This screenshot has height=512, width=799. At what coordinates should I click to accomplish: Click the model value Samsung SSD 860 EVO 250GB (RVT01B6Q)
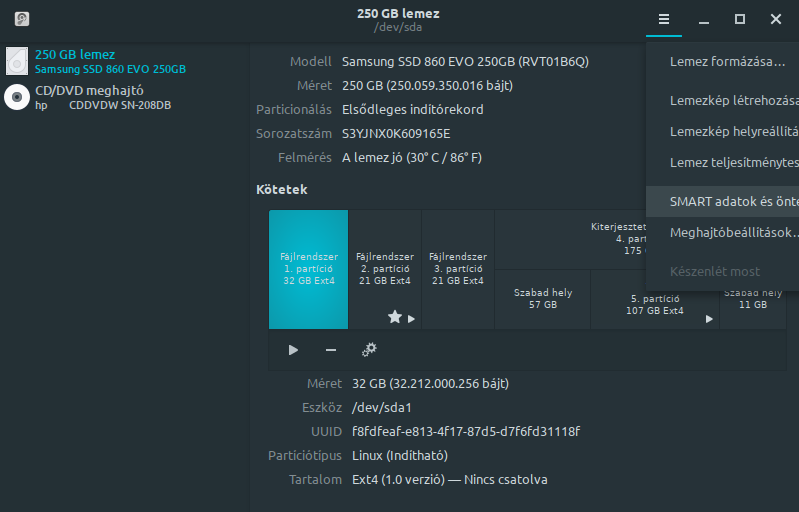(x=465, y=62)
